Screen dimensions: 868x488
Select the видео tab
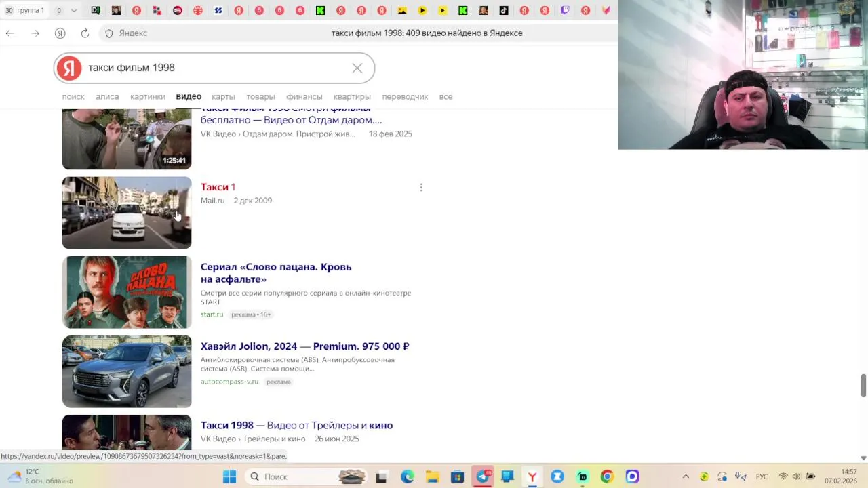click(189, 96)
